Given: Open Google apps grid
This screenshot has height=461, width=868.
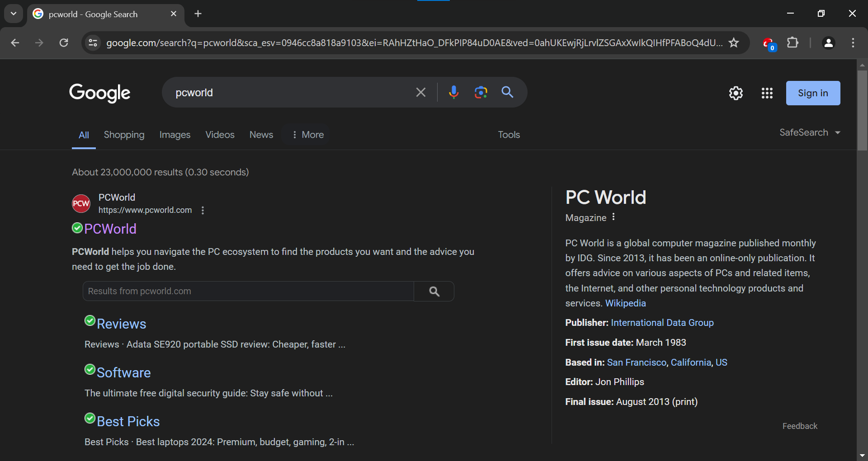Looking at the screenshot, I should pyautogui.click(x=767, y=93).
